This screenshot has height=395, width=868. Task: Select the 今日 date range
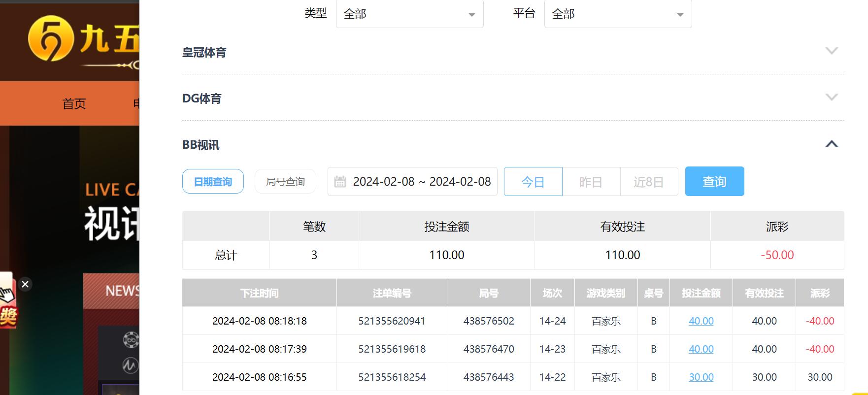pyautogui.click(x=533, y=182)
